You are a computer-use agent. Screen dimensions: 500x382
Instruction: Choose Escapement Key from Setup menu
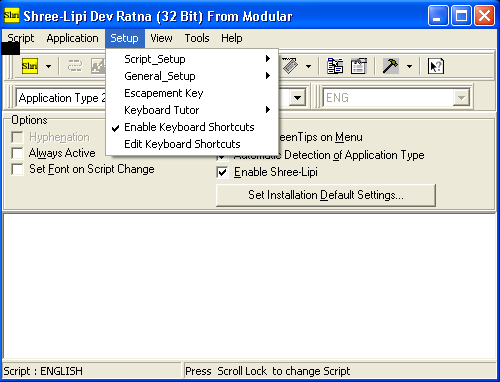pos(192,93)
